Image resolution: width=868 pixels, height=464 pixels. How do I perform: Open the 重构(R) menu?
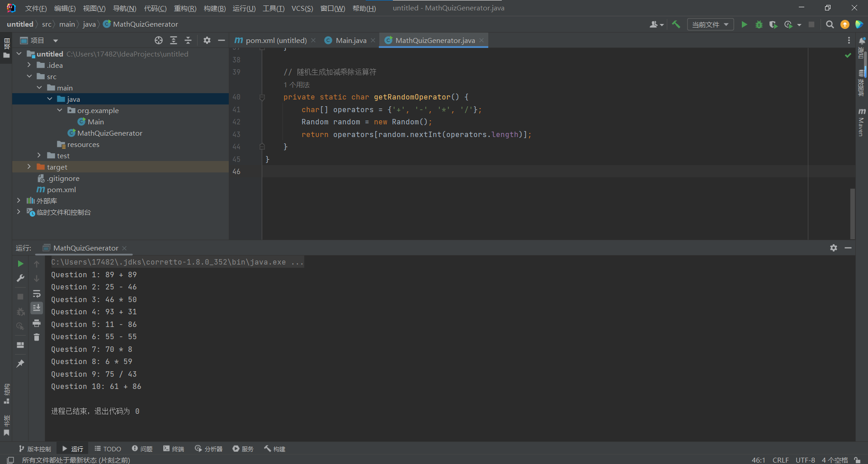pyautogui.click(x=185, y=8)
